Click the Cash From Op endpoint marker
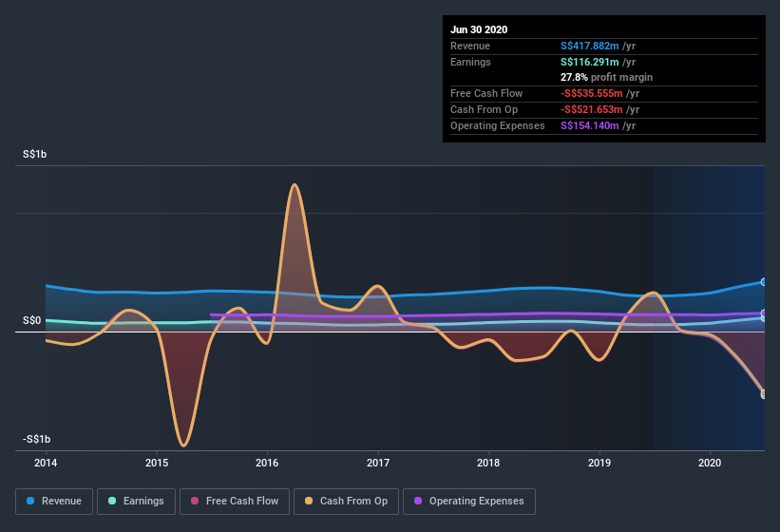 (764, 394)
